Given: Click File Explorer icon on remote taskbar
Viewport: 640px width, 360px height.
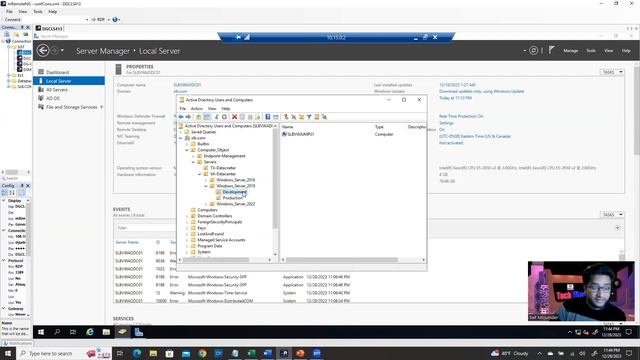Looking at the screenshot, I should pos(106,332).
